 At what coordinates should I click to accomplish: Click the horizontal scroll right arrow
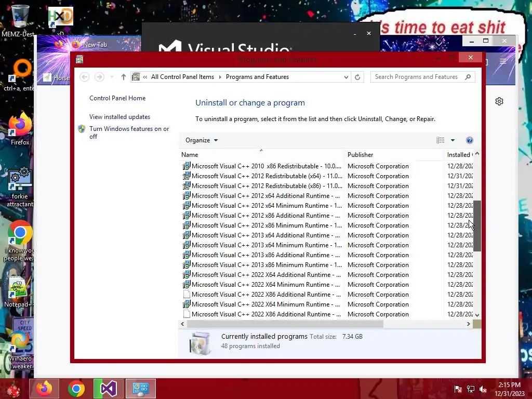(x=469, y=324)
